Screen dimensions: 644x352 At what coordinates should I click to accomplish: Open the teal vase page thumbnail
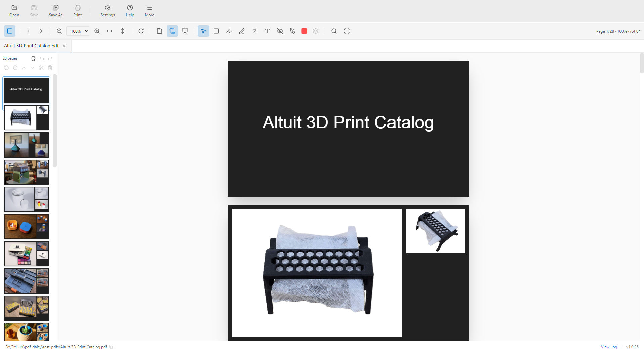click(27, 145)
